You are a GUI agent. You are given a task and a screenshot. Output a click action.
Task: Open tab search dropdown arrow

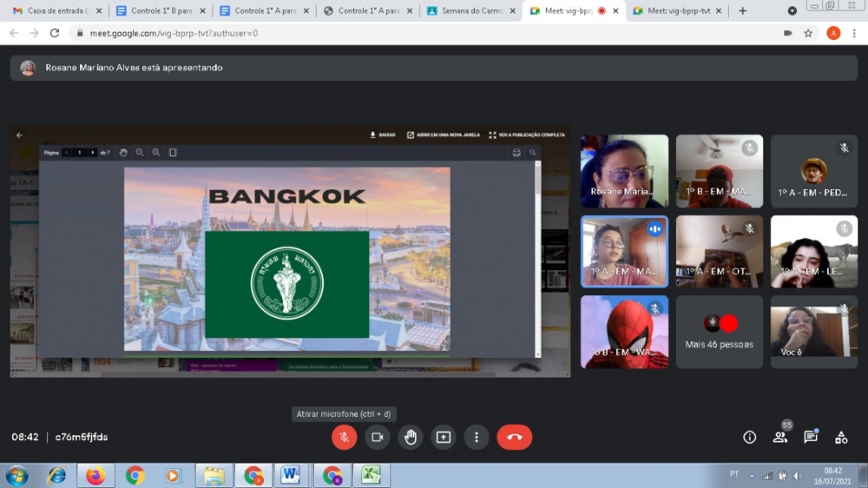pos(792,10)
